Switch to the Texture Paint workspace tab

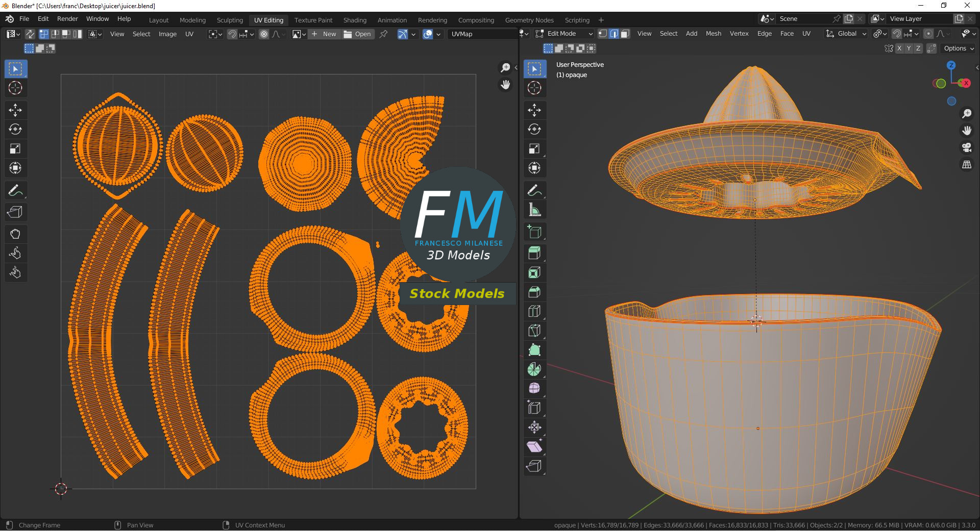[313, 20]
